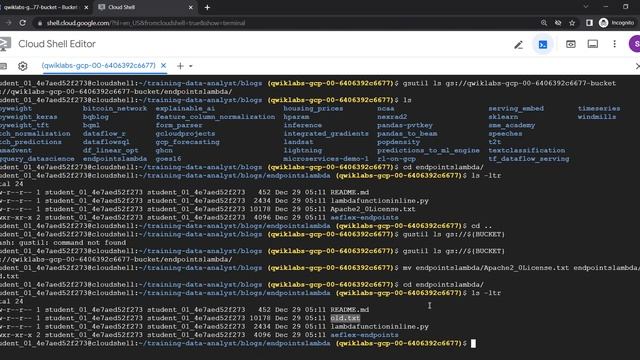Click the microservices-demo-1 directory name
Image resolution: width=640 pixels, height=360 pixels.
326,159
